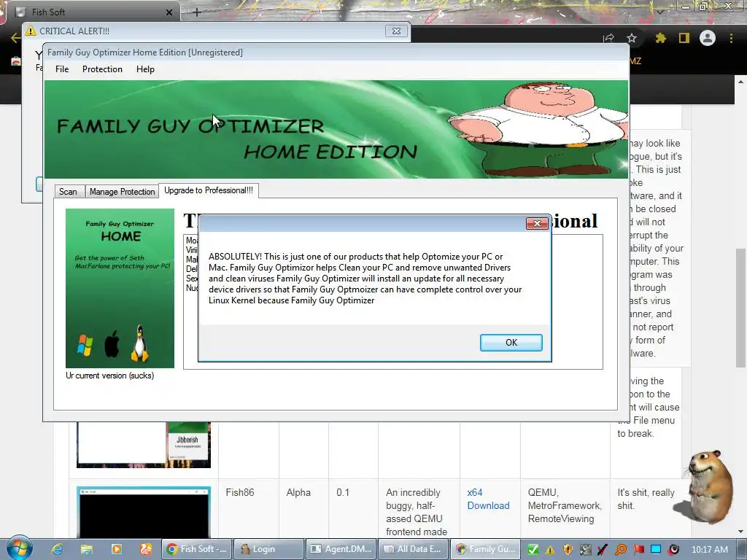Image resolution: width=747 pixels, height=560 pixels.
Task: Open the File menu in Family Guy Optimizer
Action: [x=62, y=69]
